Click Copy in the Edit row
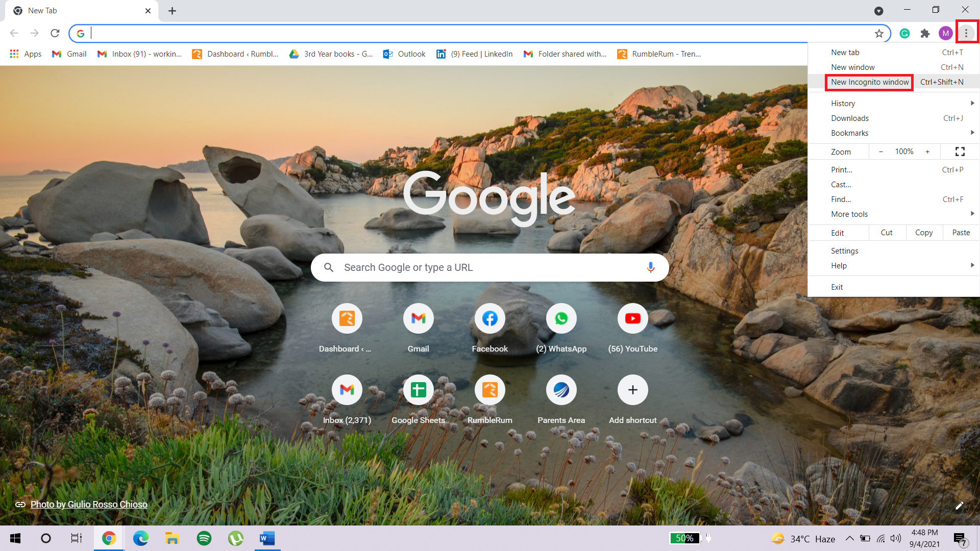This screenshot has width=980, height=551. (x=924, y=233)
